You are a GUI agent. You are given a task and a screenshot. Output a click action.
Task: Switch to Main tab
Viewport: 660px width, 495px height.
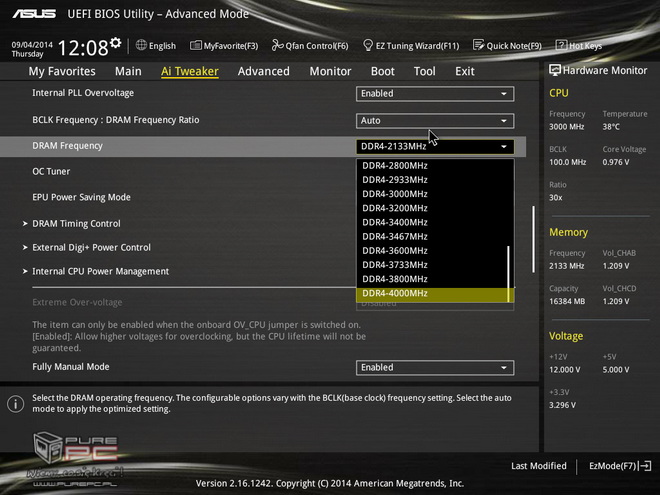128,71
